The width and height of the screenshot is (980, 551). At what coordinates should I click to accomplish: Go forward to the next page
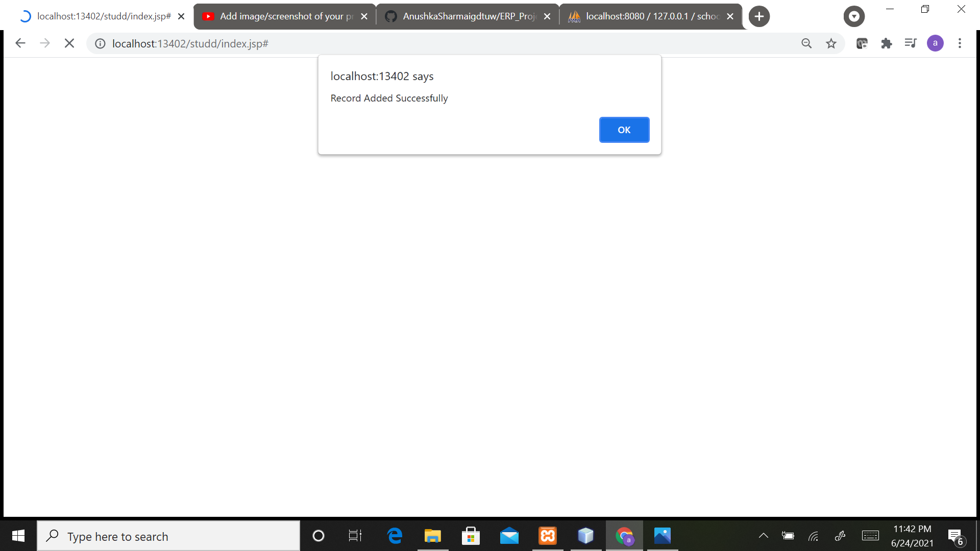point(45,43)
